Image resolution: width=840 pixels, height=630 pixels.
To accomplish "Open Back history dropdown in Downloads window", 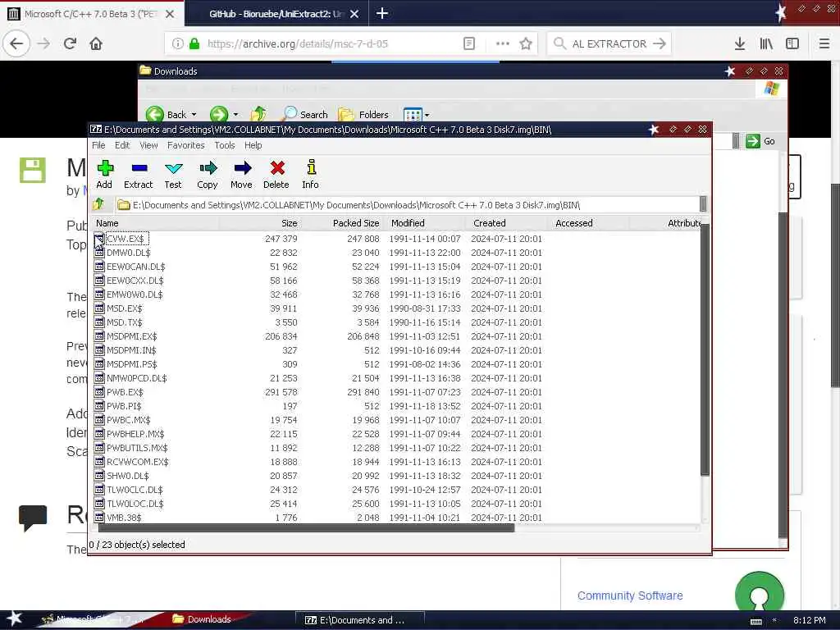I will click(x=194, y=115).
